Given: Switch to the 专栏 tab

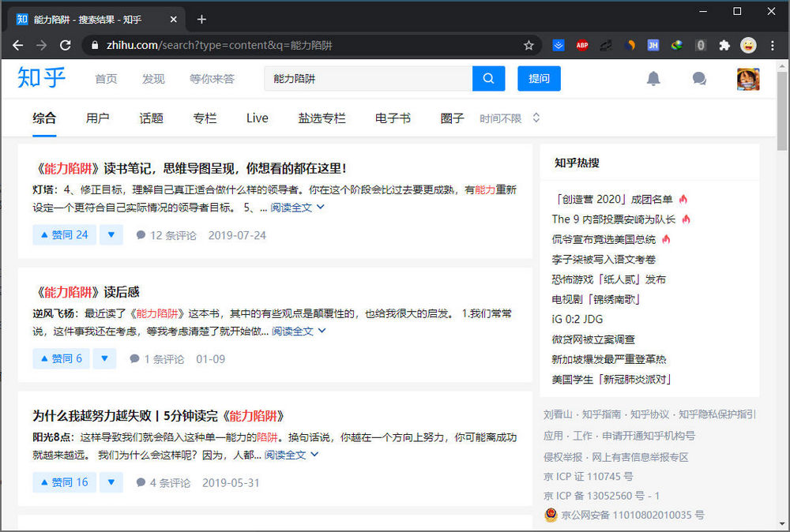Looking at the screenshot, I should coord(204,118).
